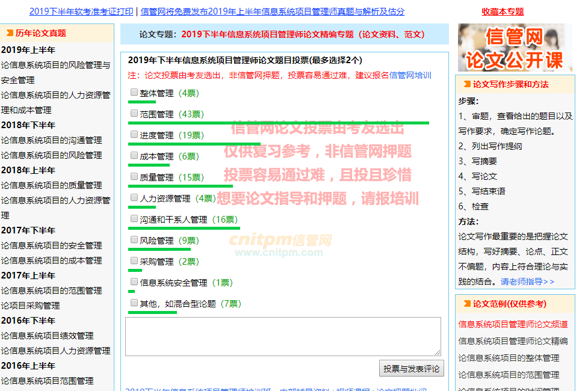This screenshot has height=391, width=588.
Task: Tick the 进度管理 checkbox
Action: tap(134, 135)
